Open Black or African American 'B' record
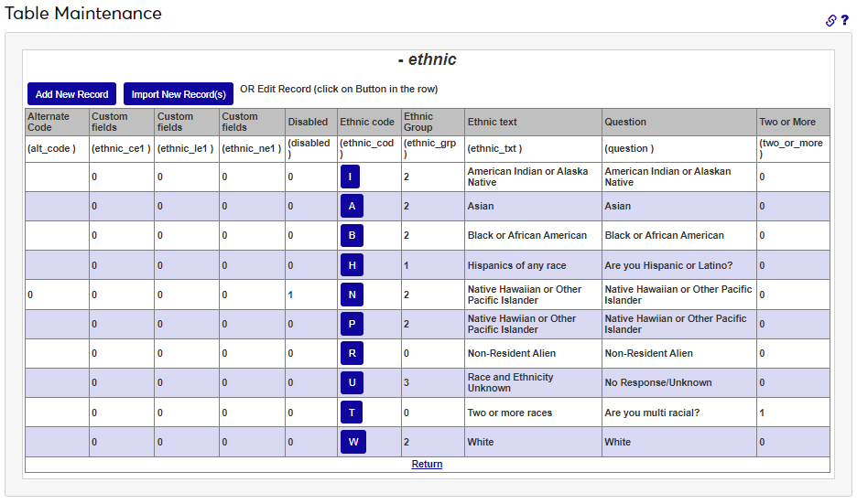 pyautogui.click(x=352, y=236)
